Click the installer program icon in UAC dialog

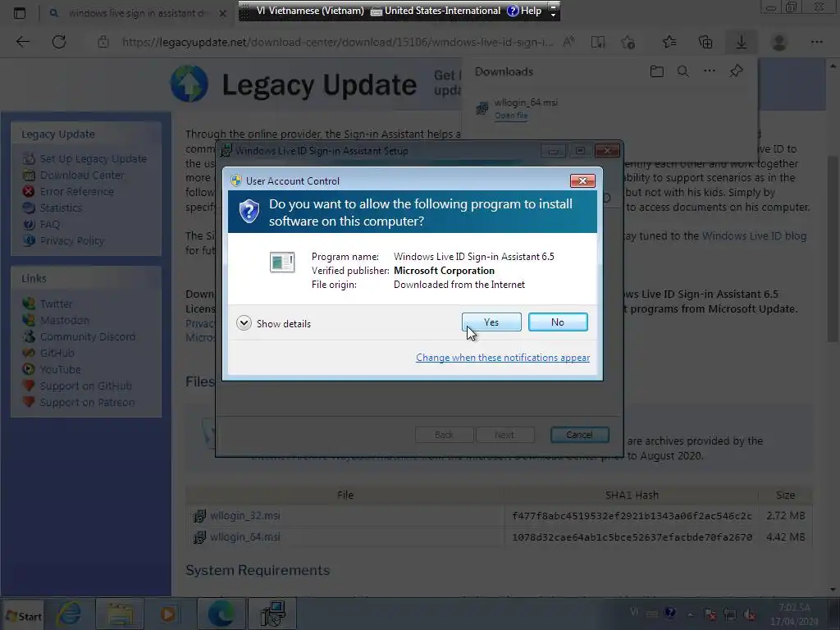point(282,262)
